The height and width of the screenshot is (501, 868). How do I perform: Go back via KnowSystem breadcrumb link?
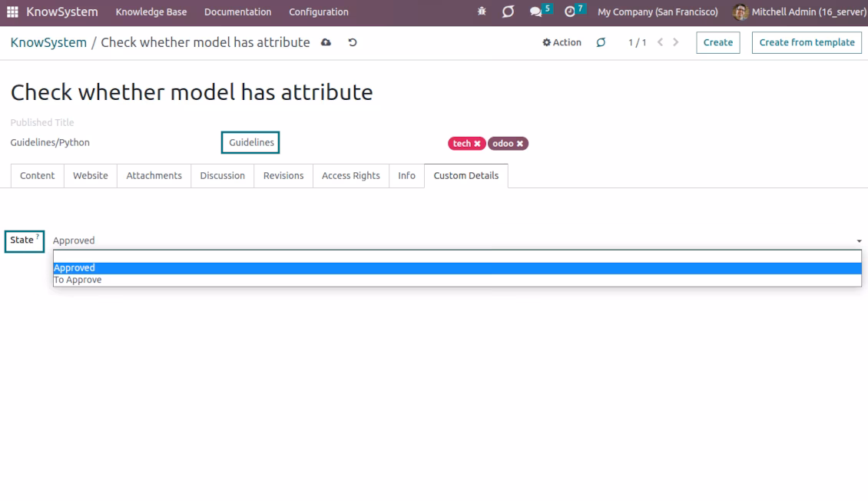[x=48, y=42]
